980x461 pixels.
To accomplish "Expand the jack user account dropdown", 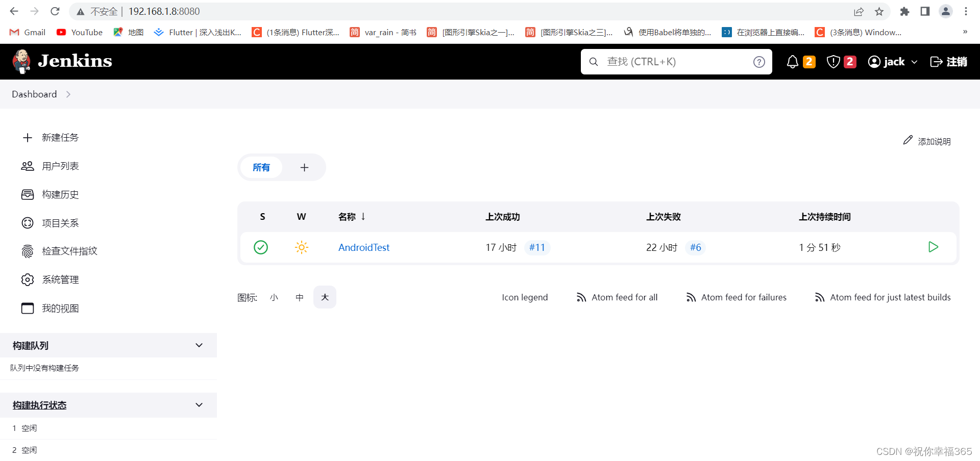I will click(x=892, y=61).
